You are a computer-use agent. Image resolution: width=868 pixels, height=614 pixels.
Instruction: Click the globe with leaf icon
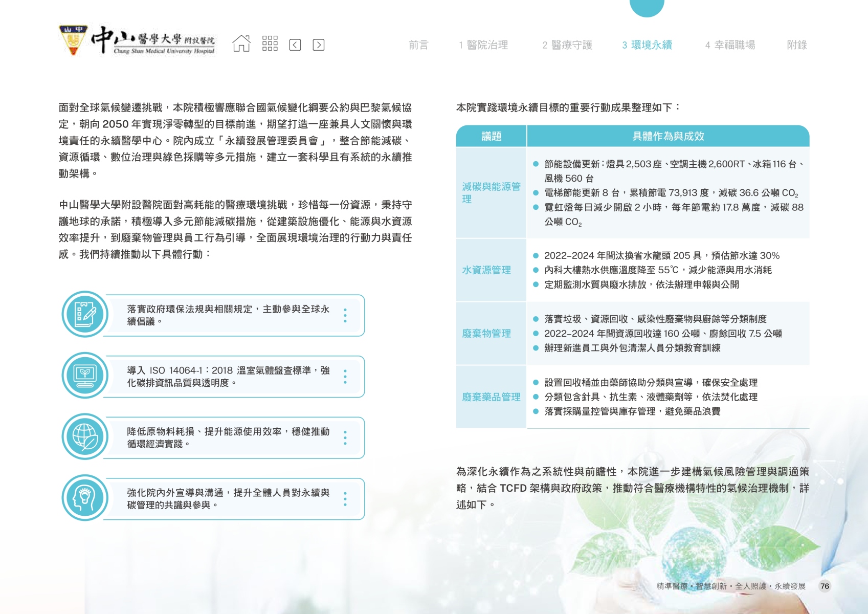pos(85,436)
